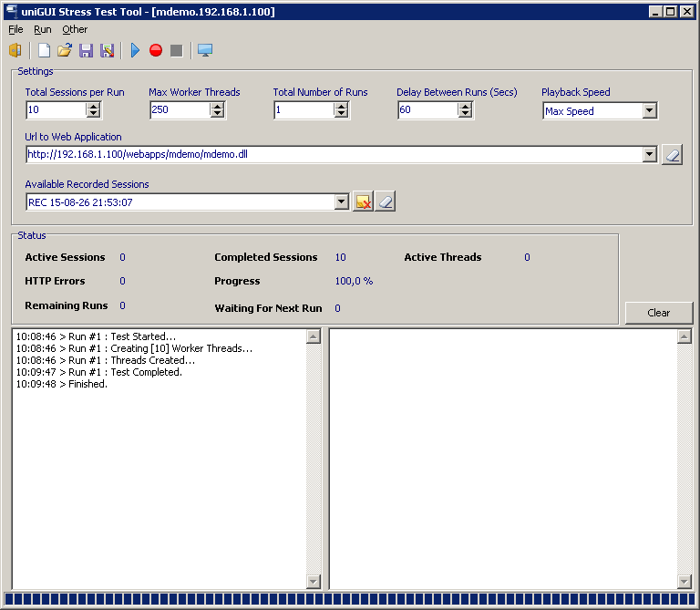The image size is (700, 610).
Task: Click the Clear button
Action: (658, 313)
